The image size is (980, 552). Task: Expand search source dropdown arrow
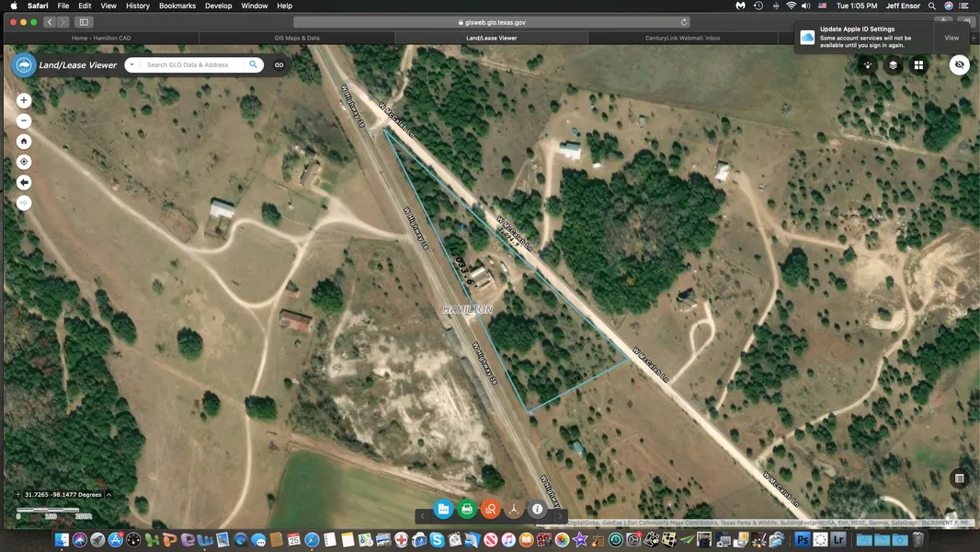pos(133,65)
